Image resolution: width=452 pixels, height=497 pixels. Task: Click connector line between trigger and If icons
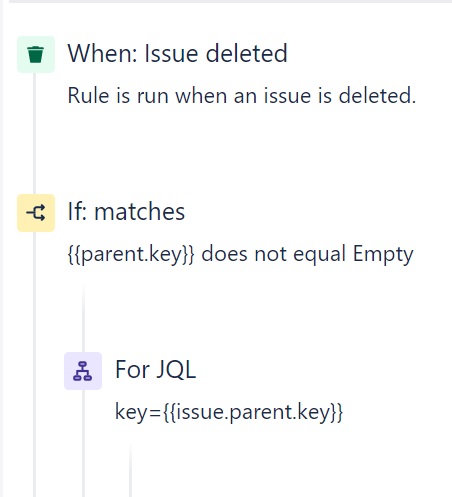tap(34, 133)
